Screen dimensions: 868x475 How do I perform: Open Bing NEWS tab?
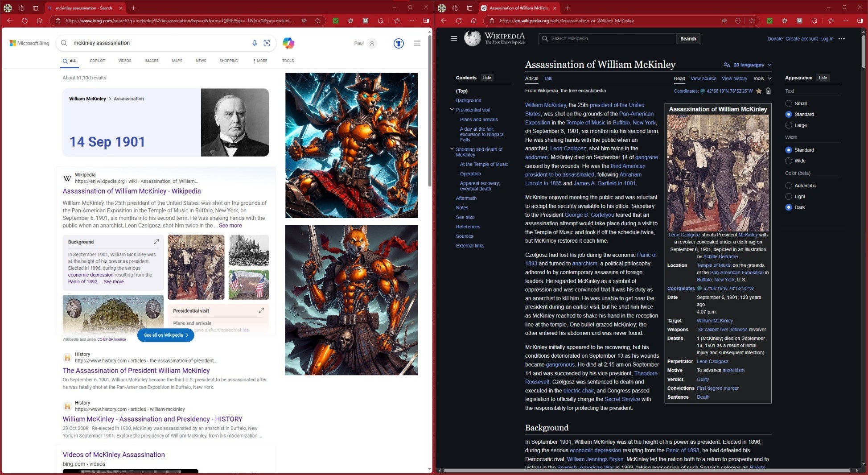201,61
